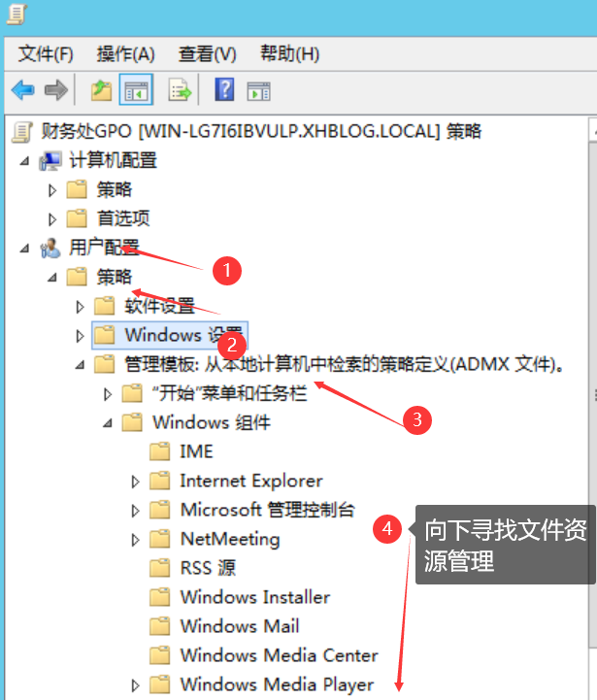Select the Windows Installer folder
The image size is (597, 700).
click(240, 597)
